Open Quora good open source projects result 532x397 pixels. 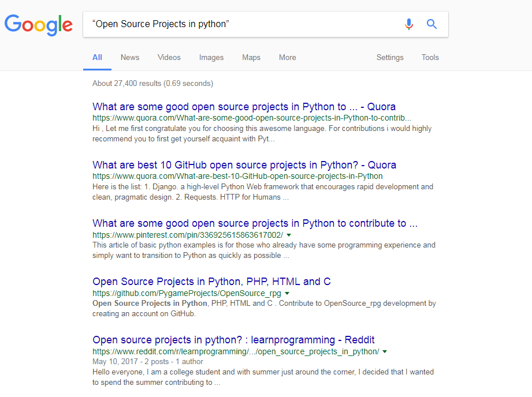click(x=244, y=106)
